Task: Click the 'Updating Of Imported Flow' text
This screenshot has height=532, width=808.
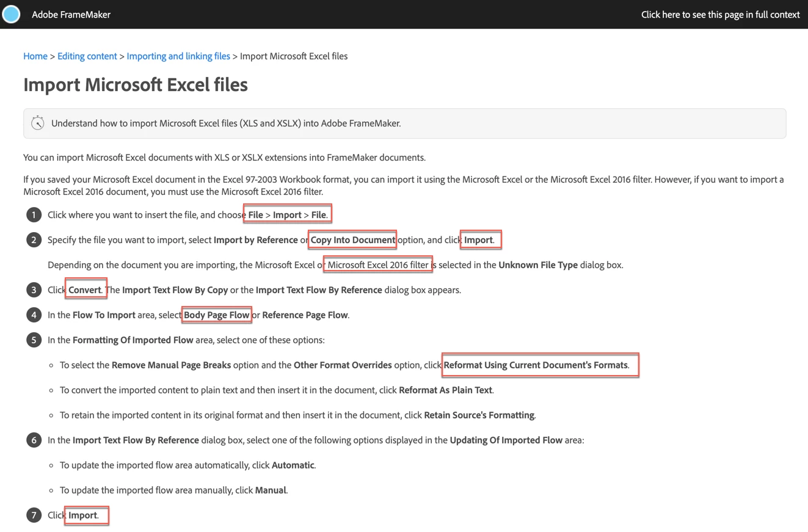Action: click(506, 440)
